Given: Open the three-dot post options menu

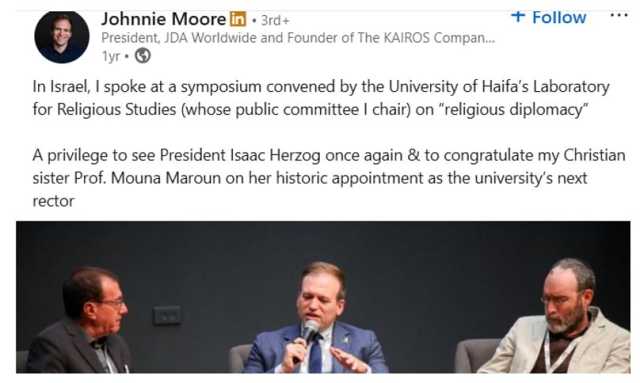Looking at the screenshot, I should click(619, 16).
